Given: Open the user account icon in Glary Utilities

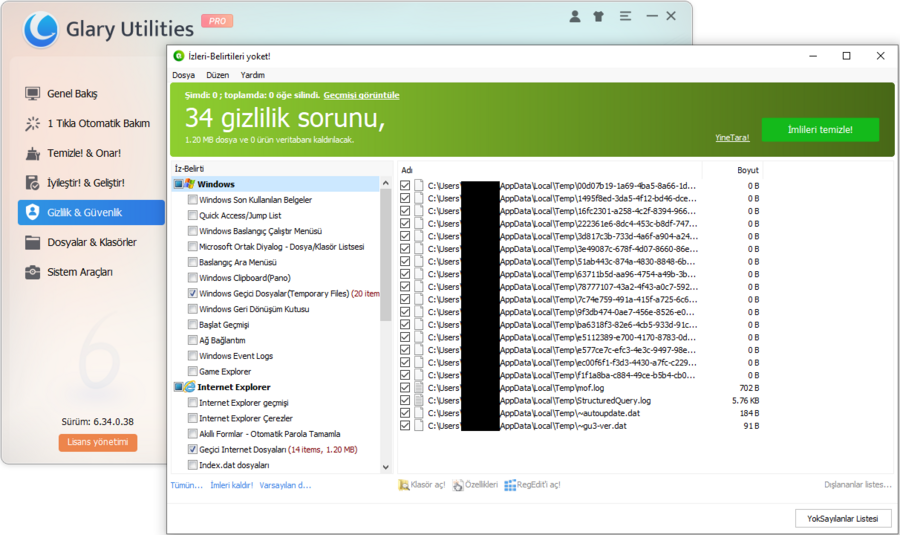Looking at the screenshot, I should [x=575, y=17].
